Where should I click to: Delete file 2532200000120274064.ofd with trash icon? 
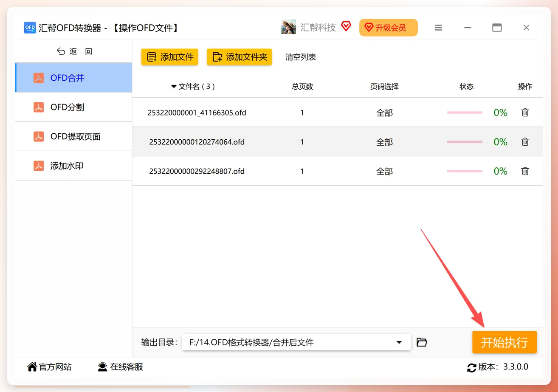tap(525, 142)
